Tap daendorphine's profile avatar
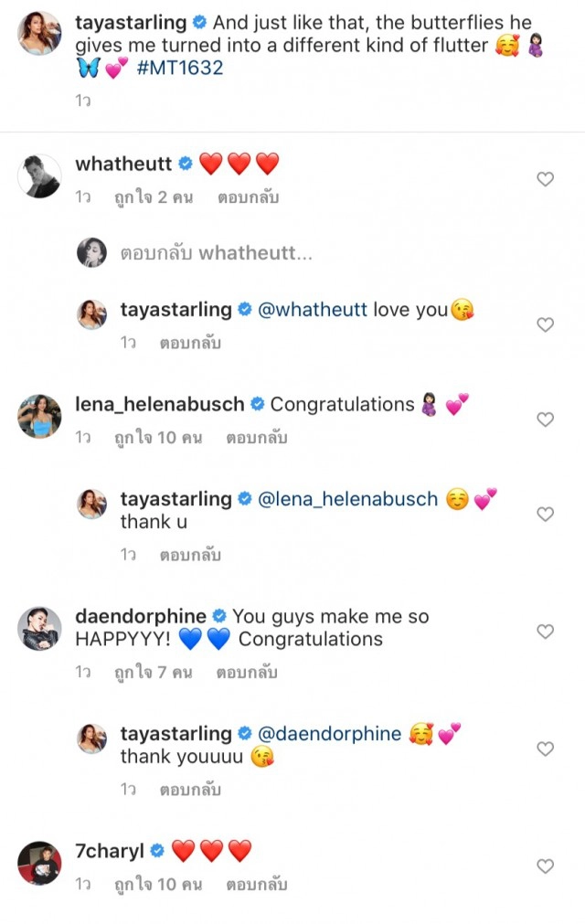585x924 pixels. tap(39, 628)
